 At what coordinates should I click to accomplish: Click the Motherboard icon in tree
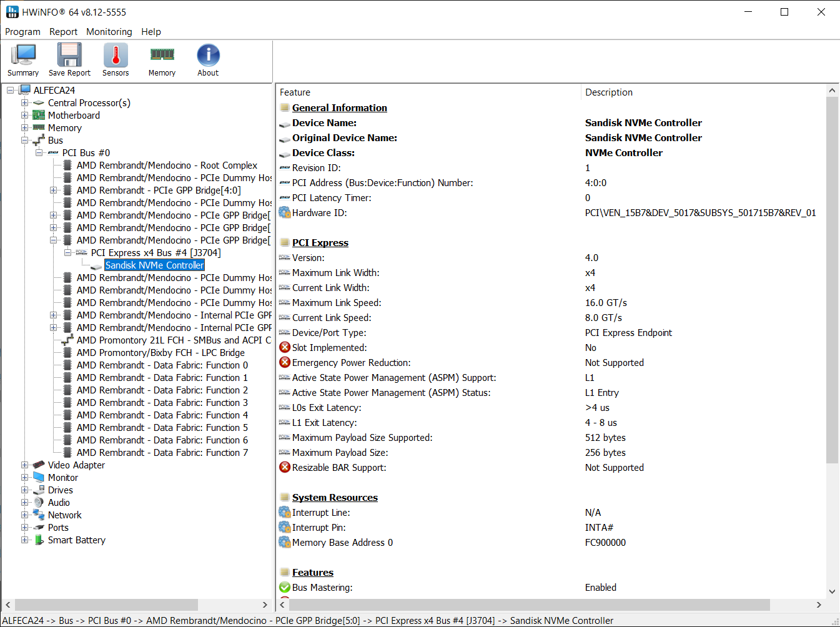[39, 115]
